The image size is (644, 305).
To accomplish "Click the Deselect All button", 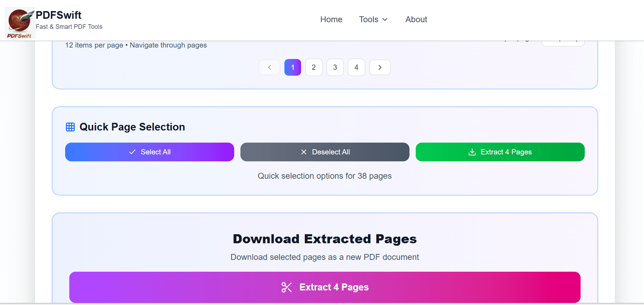I will (325, 152).
